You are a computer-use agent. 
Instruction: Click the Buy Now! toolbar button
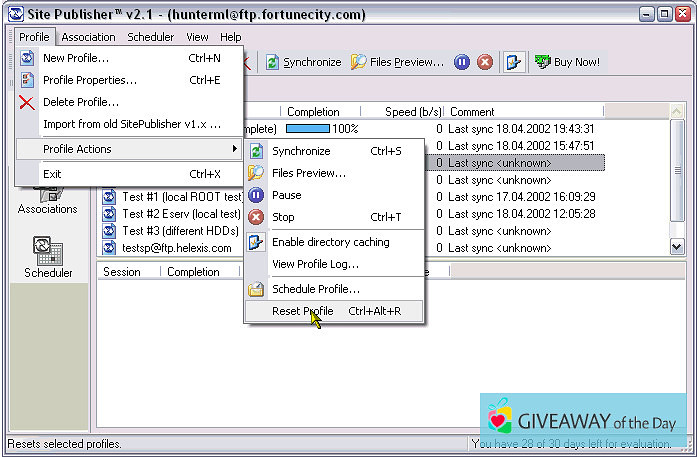[x=567, y=62]
